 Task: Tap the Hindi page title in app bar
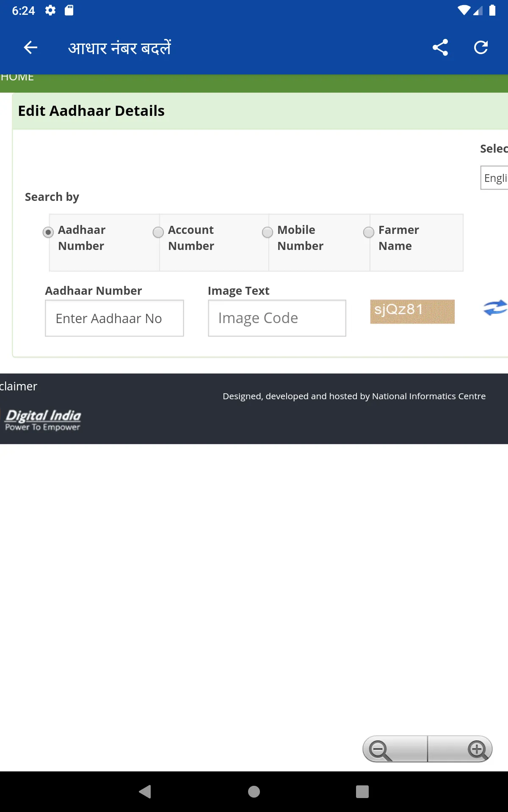click(119, 48)
